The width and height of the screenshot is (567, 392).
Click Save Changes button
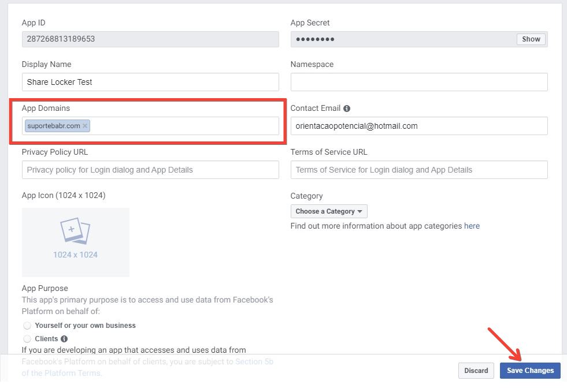click(530, 371)
